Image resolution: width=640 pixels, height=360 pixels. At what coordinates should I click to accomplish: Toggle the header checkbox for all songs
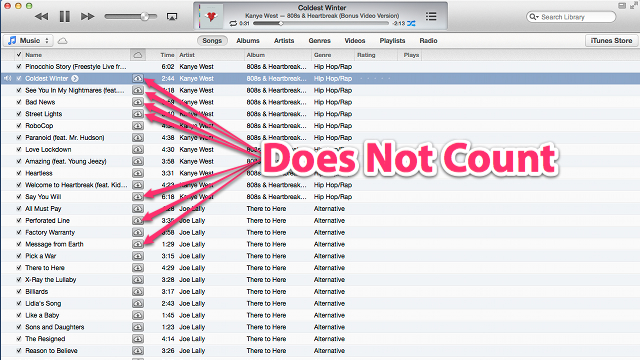pos(18,54)
